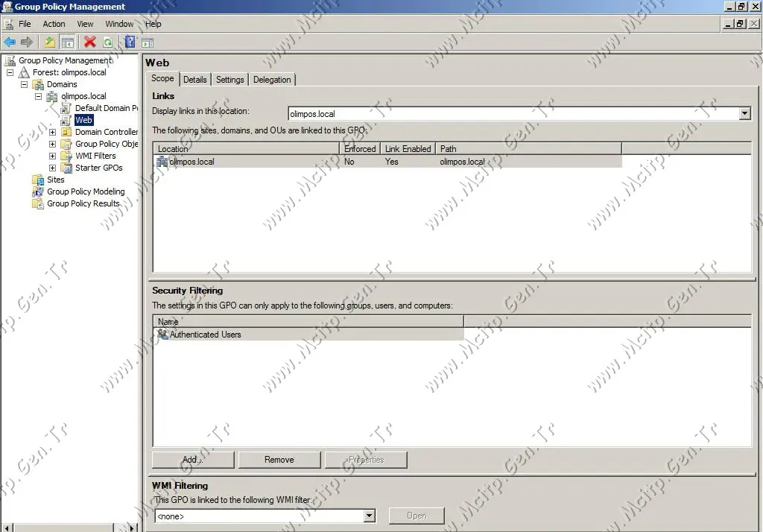Image resolution: width=763 pixels, height=532 pixels.
Task: Collapse the Forest: olimpos.local node
Action: tap(10, 72)
